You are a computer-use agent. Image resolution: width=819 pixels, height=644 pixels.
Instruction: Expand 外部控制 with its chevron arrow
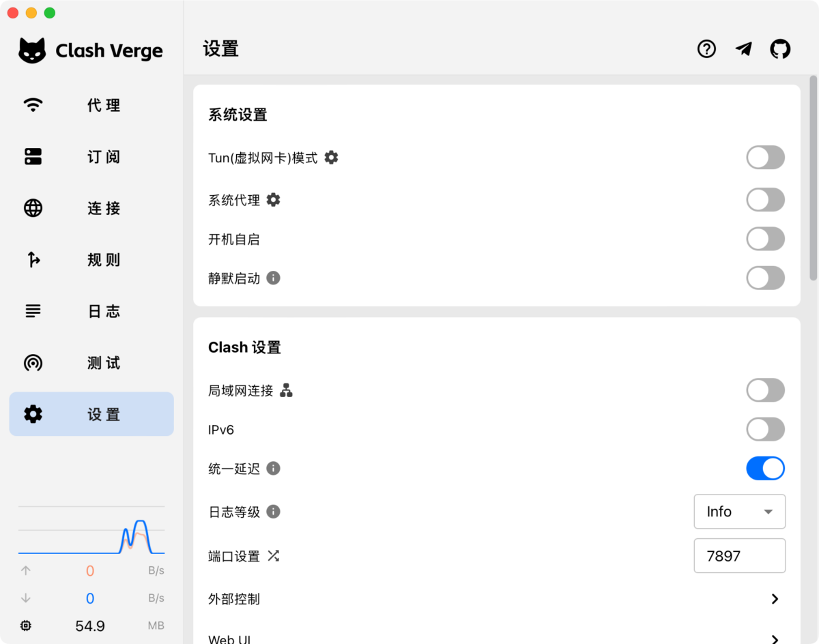[x=775, y=599]
